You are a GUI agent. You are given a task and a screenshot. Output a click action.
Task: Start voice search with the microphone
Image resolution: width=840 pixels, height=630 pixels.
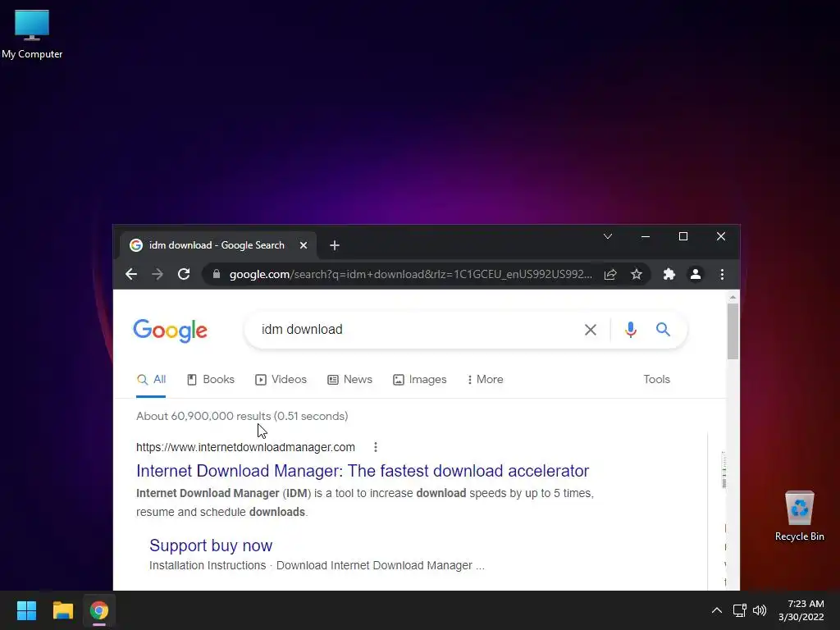pyautogui.click(x=631, y=330)
